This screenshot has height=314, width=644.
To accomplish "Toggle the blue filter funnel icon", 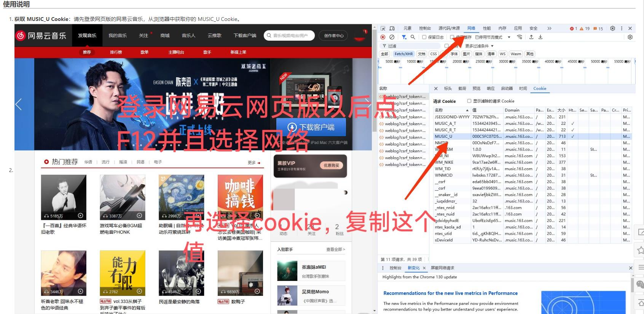I will pyautogui.click(x=404, y=37).
